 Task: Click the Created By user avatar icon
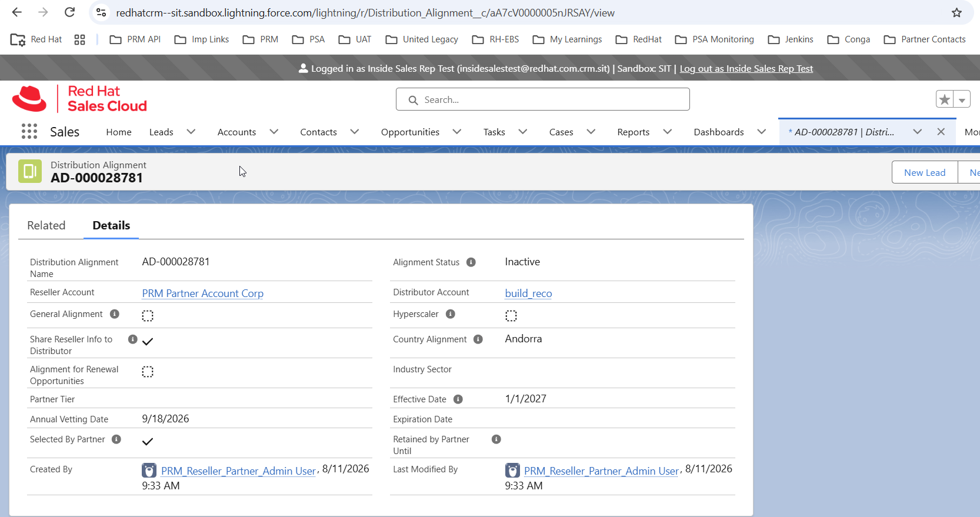(149, 471)
